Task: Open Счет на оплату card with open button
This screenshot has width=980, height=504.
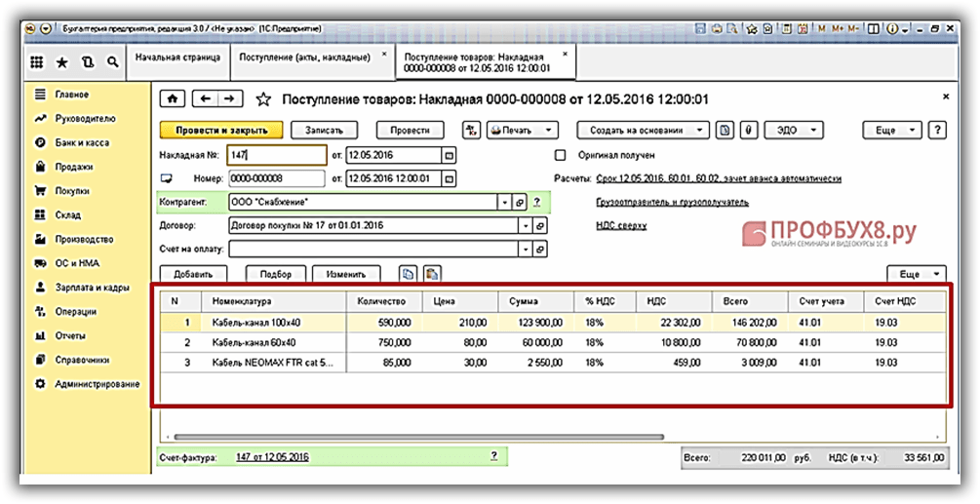Action: [540, 250]
